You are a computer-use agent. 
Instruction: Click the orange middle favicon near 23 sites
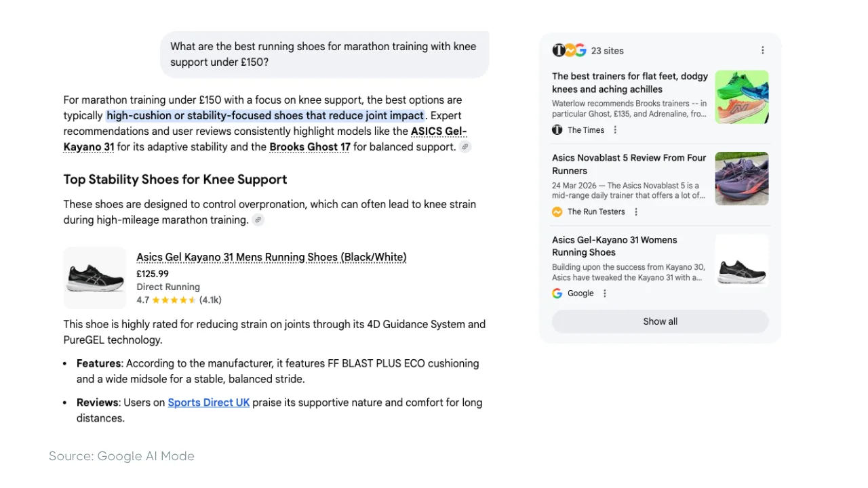pyautogui.click(x=569, y=49)
